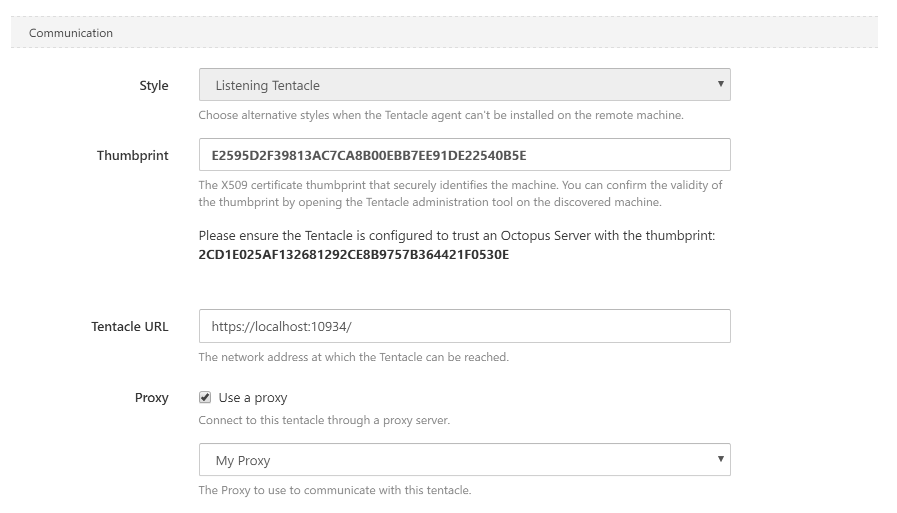Focus the Tentacle URL text field
The width and height of the screenshot is (897, 513).
pyautogui.click(x=464, y=326)
